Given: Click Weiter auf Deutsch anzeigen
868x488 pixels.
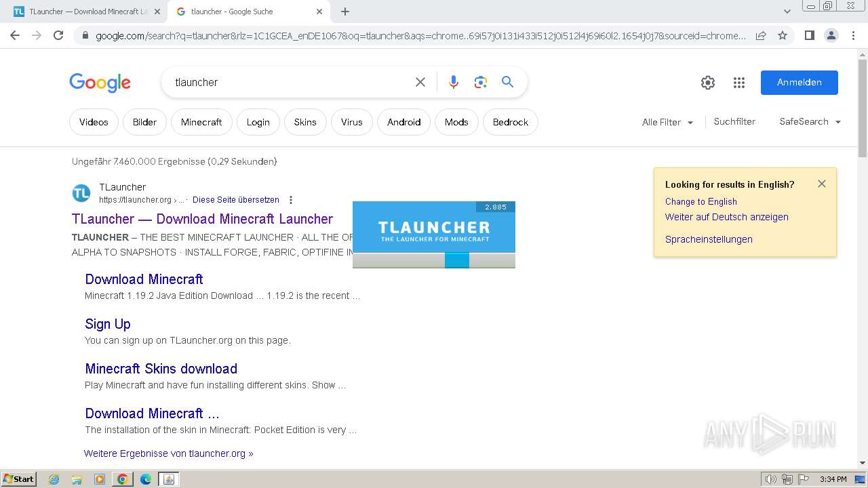Looking at the screenshot, I should (x=727, y=217).
